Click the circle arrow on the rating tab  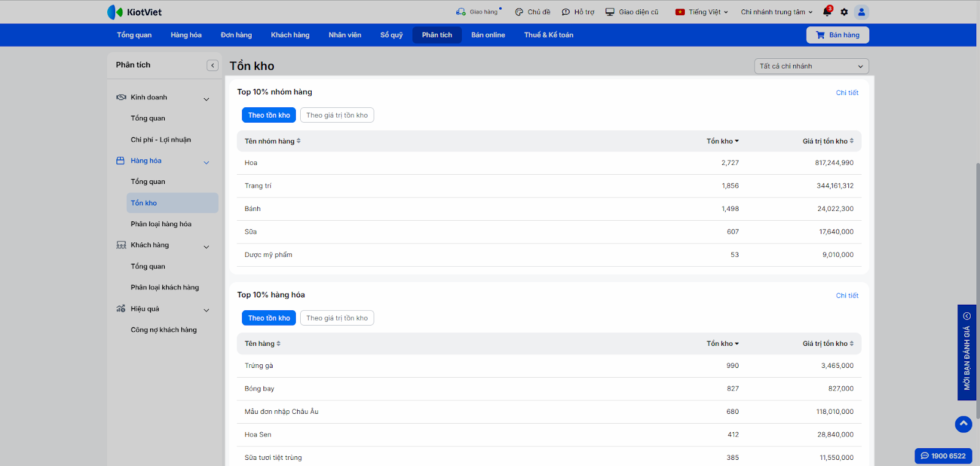point(967,316)
